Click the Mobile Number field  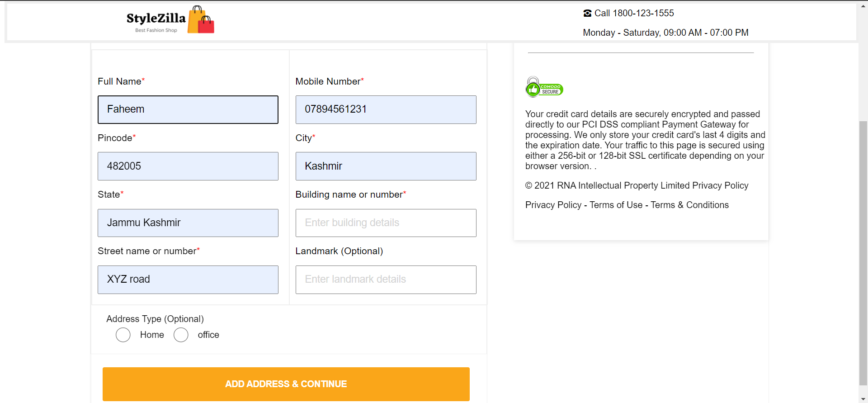(x=386, y=109)
